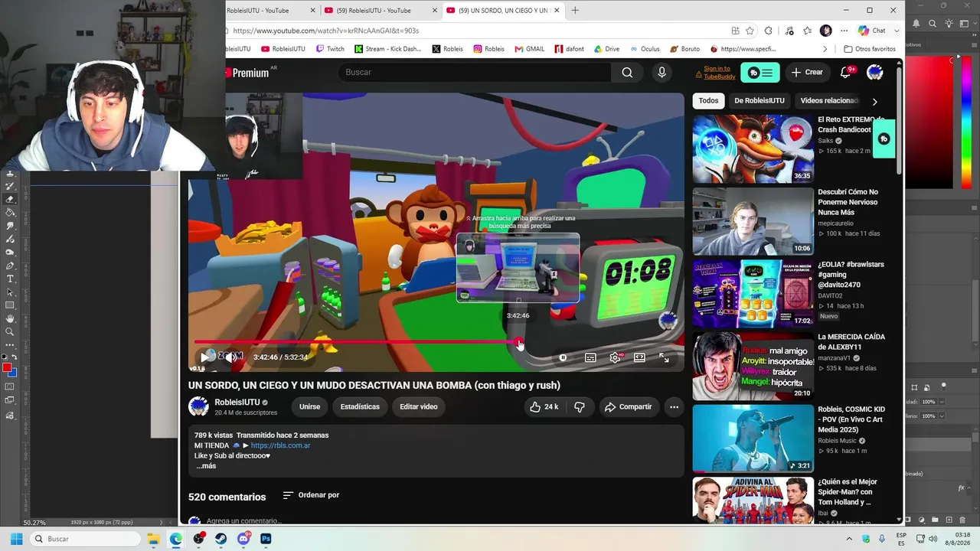Dislike the video with thumbs-down button
Viewport: 980px width, 551px height.
pos(580,407)
